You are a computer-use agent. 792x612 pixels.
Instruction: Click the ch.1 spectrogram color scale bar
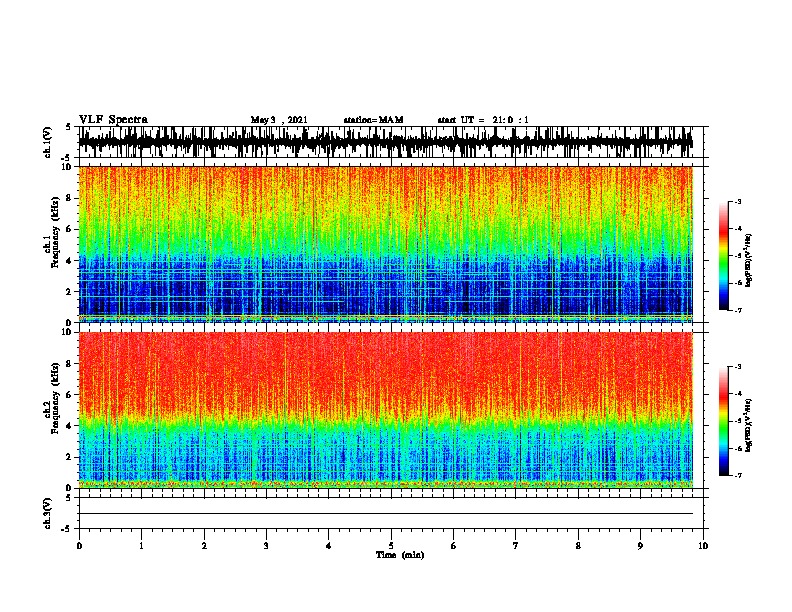[723, 256]
